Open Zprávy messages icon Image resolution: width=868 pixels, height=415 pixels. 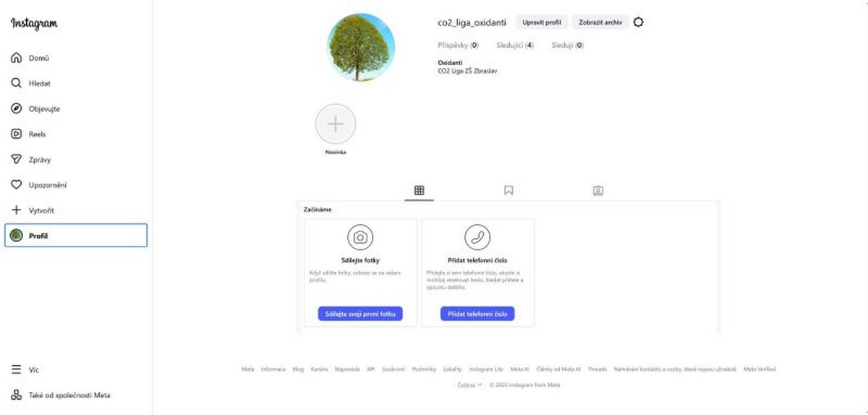(x=17, y=159)
